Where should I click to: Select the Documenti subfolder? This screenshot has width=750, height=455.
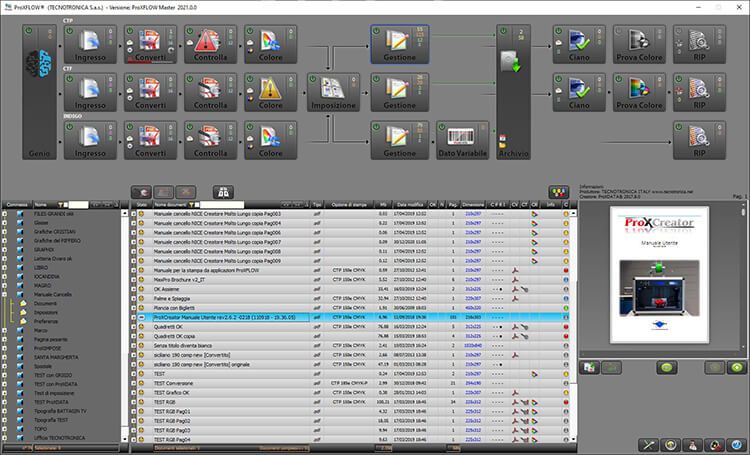click(45, 304)
